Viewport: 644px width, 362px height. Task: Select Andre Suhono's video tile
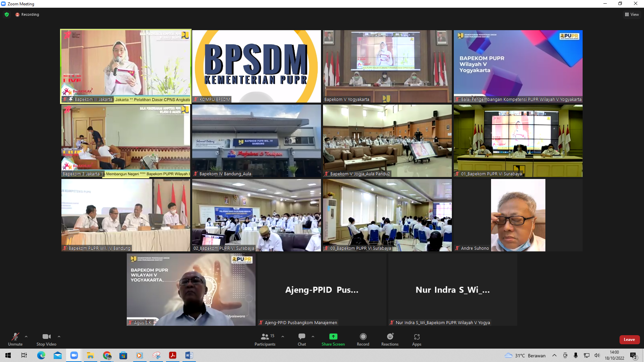click(x=518, y=215)
